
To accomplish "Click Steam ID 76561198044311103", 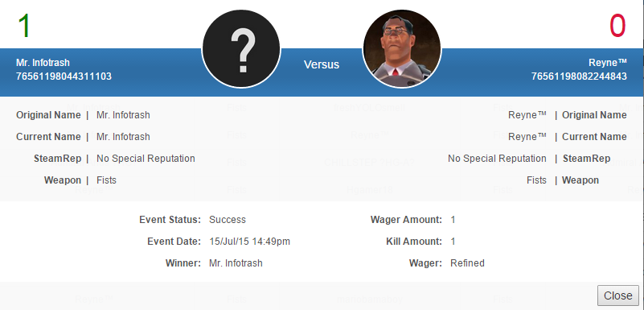I will (x=64, y=76).
